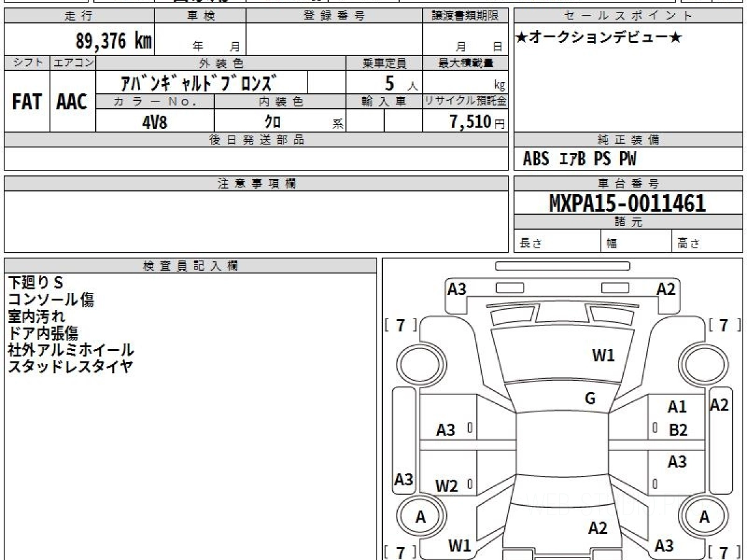Screen dimensions: 747x560
Task: Select the 乗車定員 header
Action: tap(384, 63)
